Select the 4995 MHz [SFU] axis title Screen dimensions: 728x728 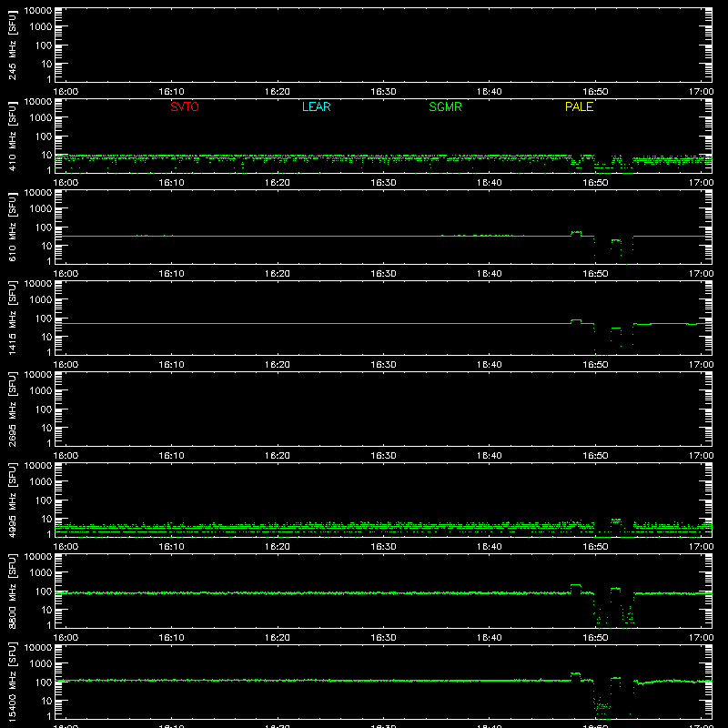[12, 500]
